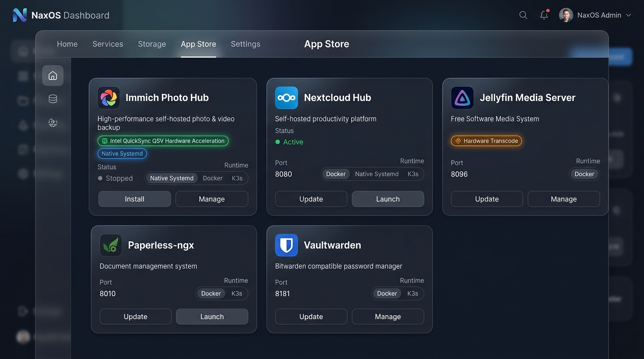644x359 pixels.
Task: Click the Paperless-ngx title
Action: coord(161,245)
